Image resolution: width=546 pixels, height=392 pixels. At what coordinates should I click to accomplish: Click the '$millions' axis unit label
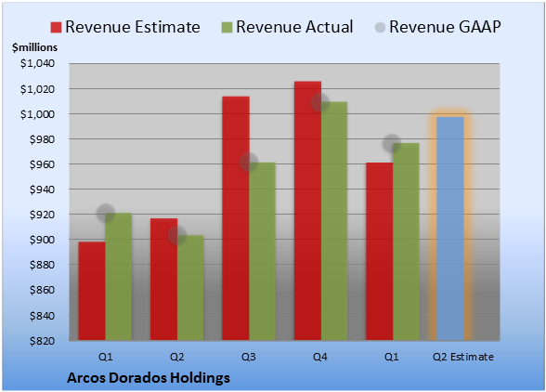click(35, 47)
